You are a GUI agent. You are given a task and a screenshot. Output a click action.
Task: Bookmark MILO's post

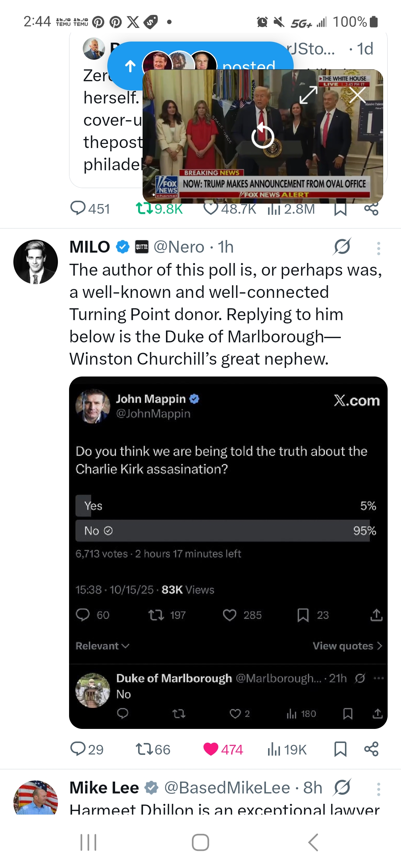click(340, 749)
